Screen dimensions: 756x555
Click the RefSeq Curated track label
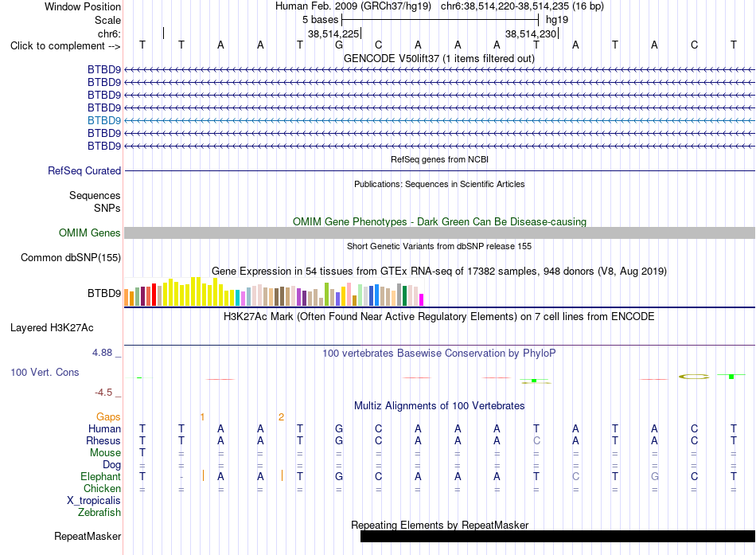pos(84,171)
